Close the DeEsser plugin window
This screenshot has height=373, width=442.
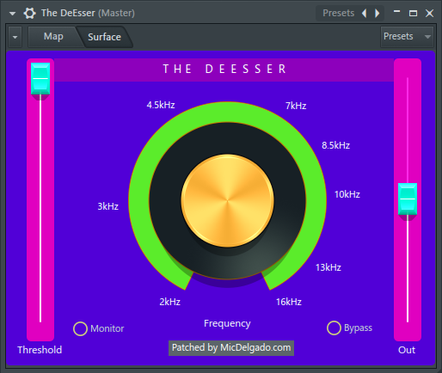pyautogui.click(x=430, y=13)
